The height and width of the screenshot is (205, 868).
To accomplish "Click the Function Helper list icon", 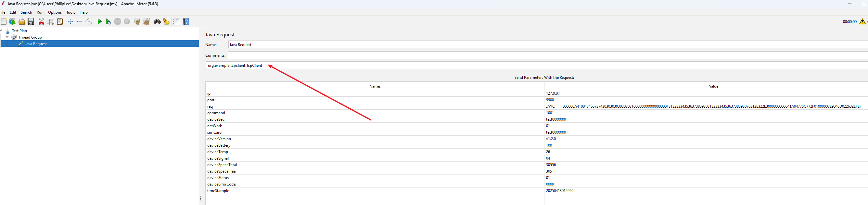I will [x=177, y=21].
